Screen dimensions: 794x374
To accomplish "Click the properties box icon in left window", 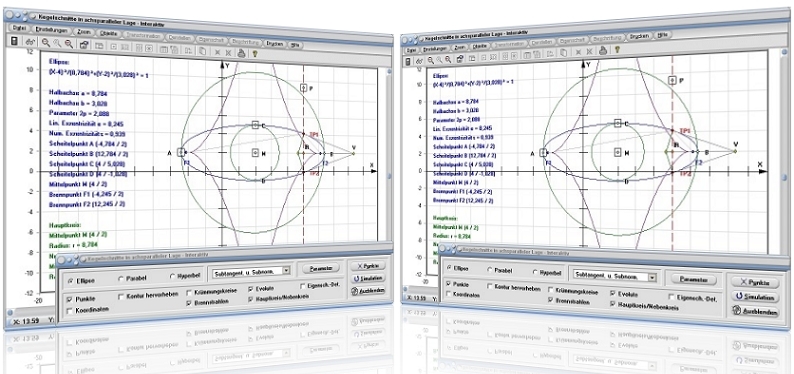I will 84,46.
